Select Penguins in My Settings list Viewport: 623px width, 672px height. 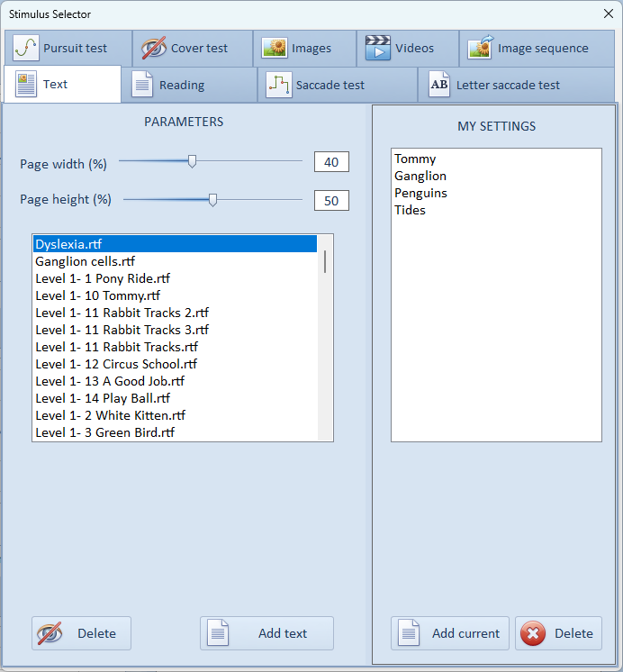pos(420,193)
